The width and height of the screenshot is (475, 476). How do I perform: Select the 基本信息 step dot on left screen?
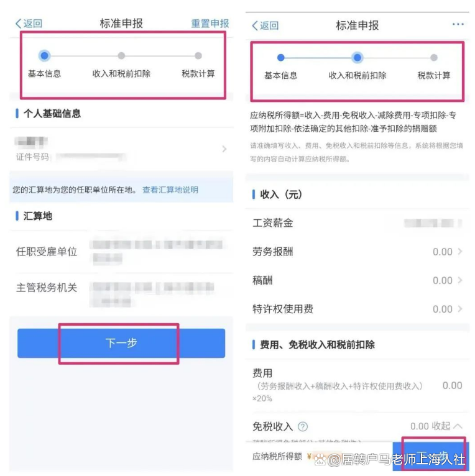tap(44, 55)
